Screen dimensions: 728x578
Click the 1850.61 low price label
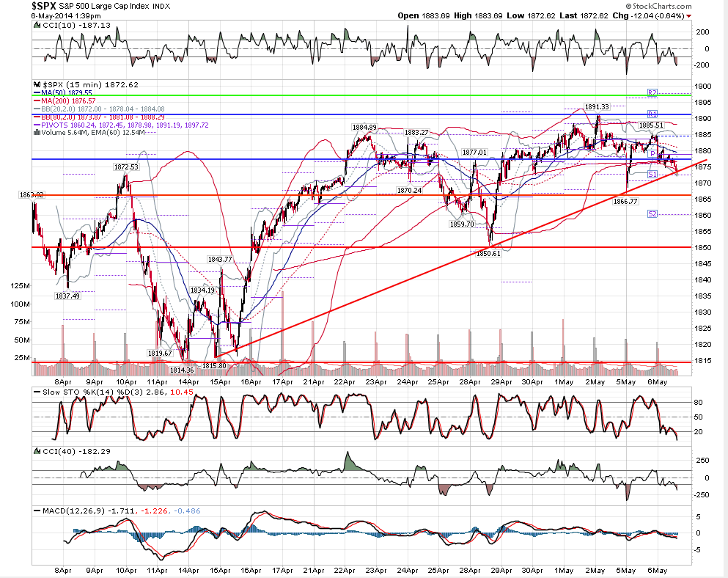pyautogui.click(x=488, y=254)
